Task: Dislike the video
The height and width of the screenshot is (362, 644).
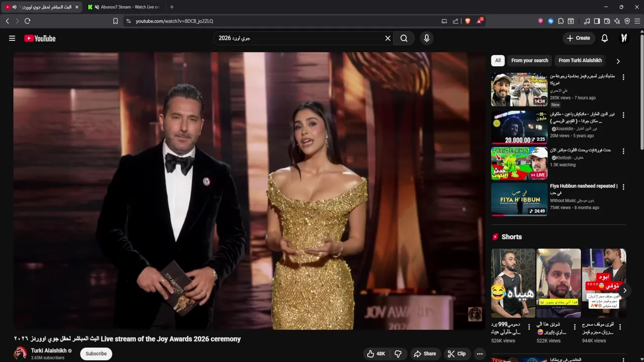Action: click(398, 354)
